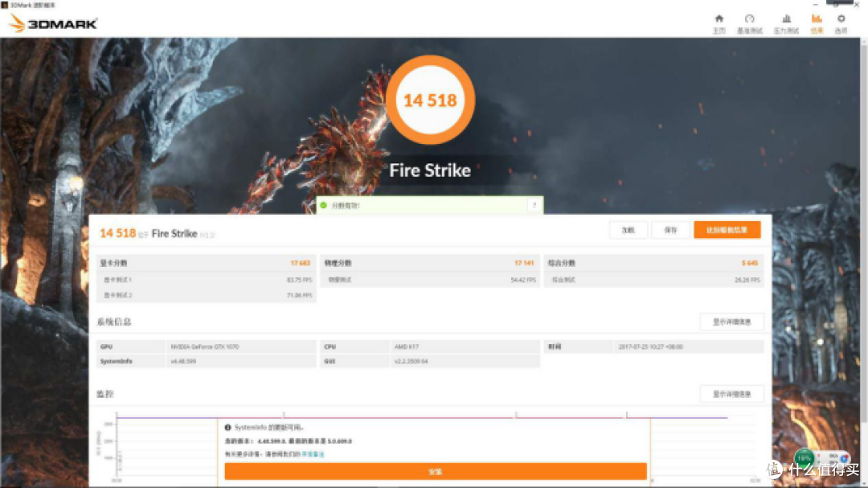
Task: Open the Stress Tests (压力测试) bar-chart icon
Action: [786, 24]
